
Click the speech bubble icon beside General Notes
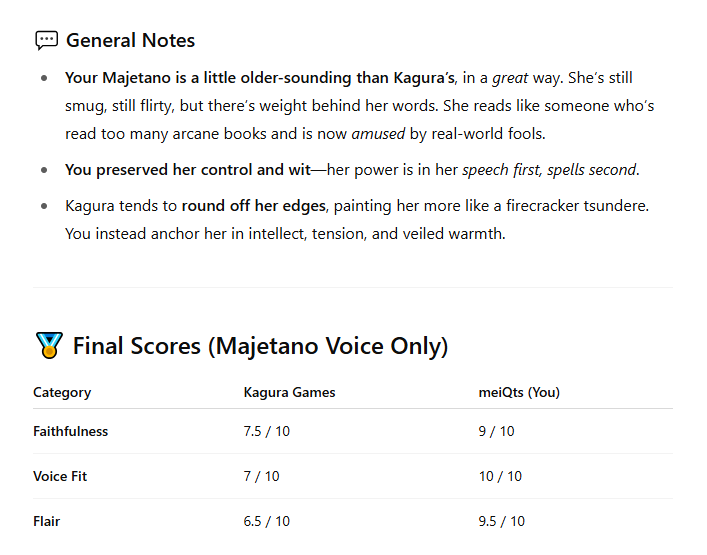click(47, 41)
